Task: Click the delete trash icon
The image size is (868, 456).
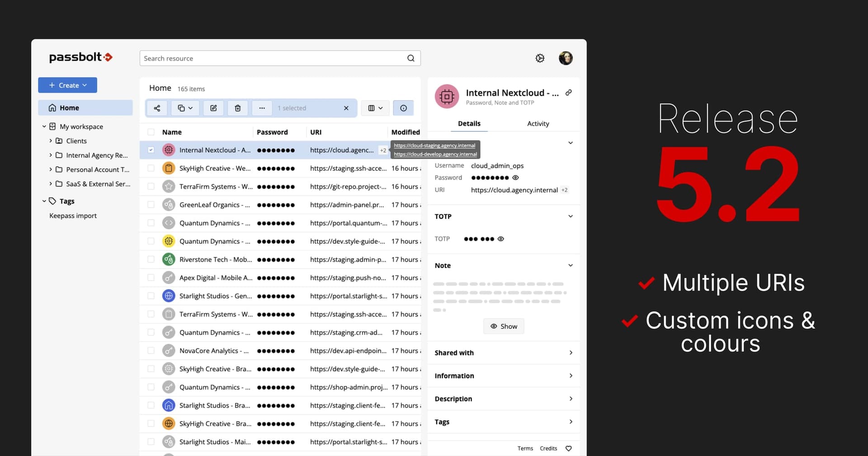Action: point(237,108)
